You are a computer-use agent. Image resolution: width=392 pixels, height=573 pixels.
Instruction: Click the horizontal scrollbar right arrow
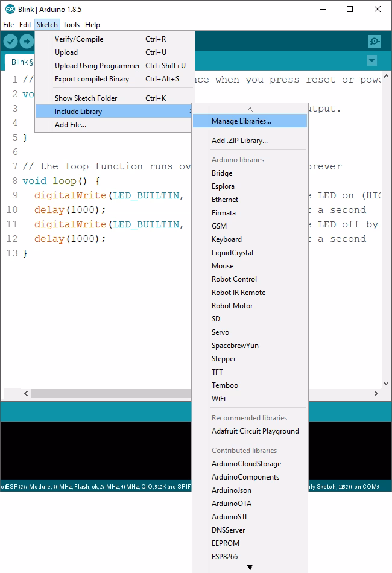click(x=376, y=394)
